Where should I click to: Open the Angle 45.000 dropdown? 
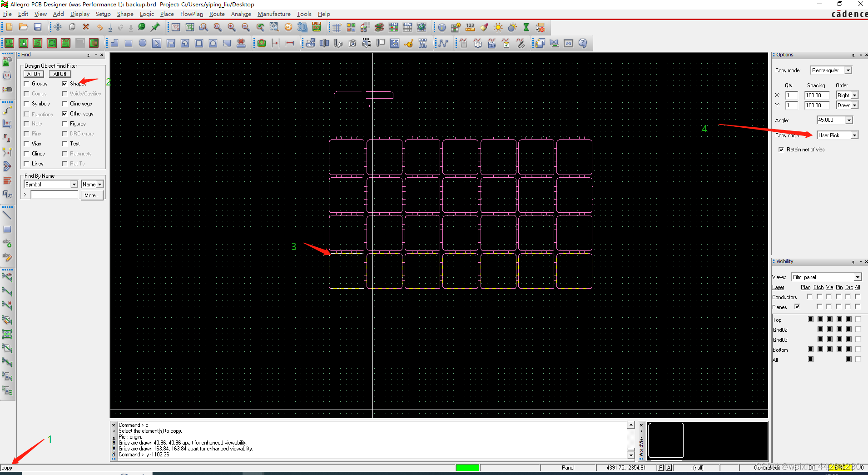849,120
